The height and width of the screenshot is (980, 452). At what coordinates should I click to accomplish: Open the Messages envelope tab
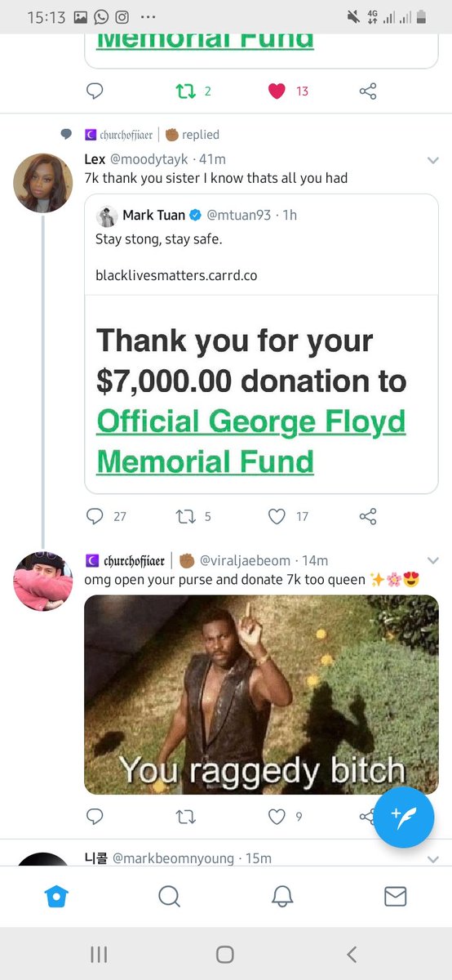pyautogui.click(x=395, y=897)
